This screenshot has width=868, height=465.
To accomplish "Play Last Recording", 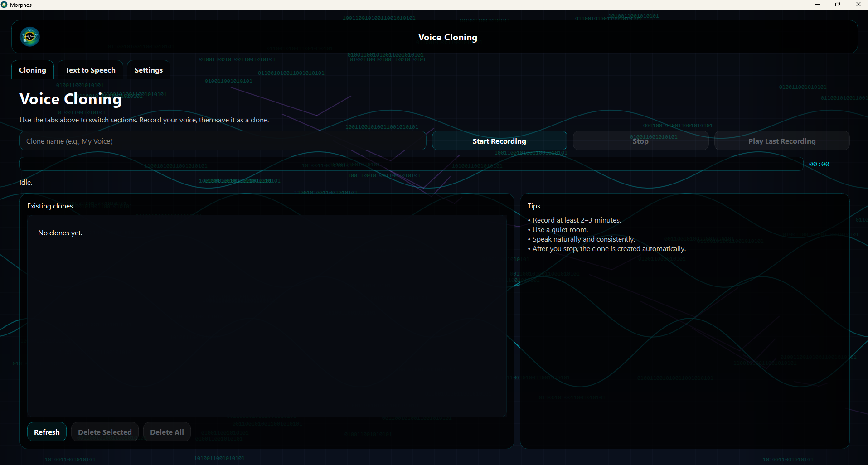I will tap(782, 141).
